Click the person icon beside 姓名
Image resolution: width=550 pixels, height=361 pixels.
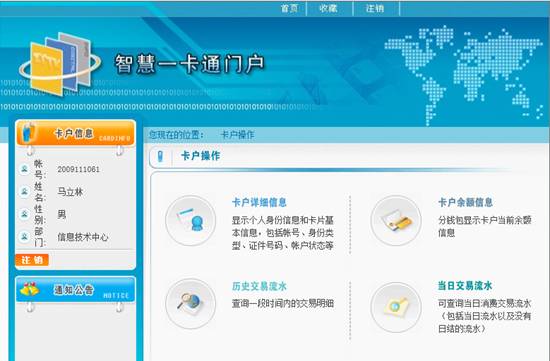[24, 192]
